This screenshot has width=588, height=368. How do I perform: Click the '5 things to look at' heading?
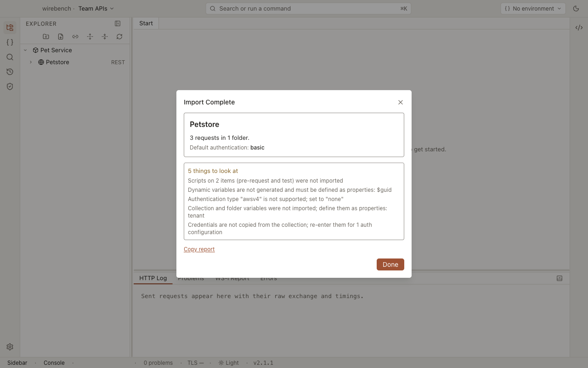213,171
